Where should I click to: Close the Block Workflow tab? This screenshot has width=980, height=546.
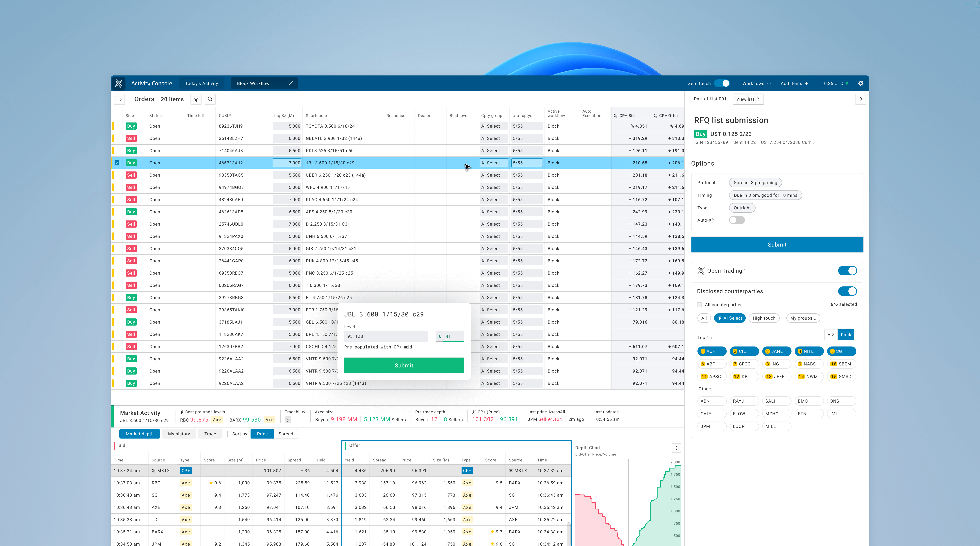click(x=291, y=83)
